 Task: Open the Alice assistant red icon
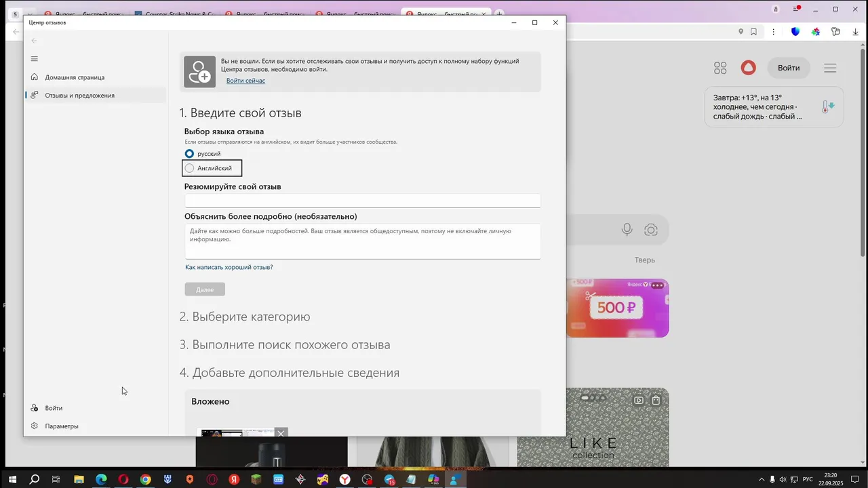[x=748, y=68]
